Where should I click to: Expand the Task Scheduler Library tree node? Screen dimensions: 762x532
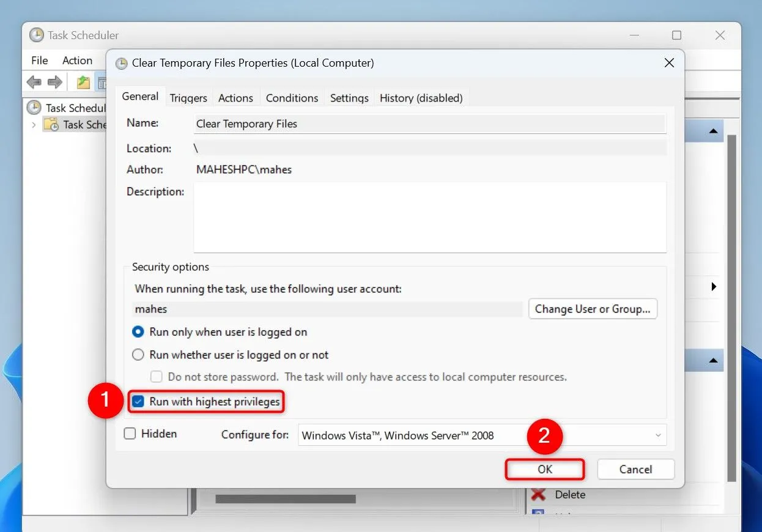(x=35, y=124)
